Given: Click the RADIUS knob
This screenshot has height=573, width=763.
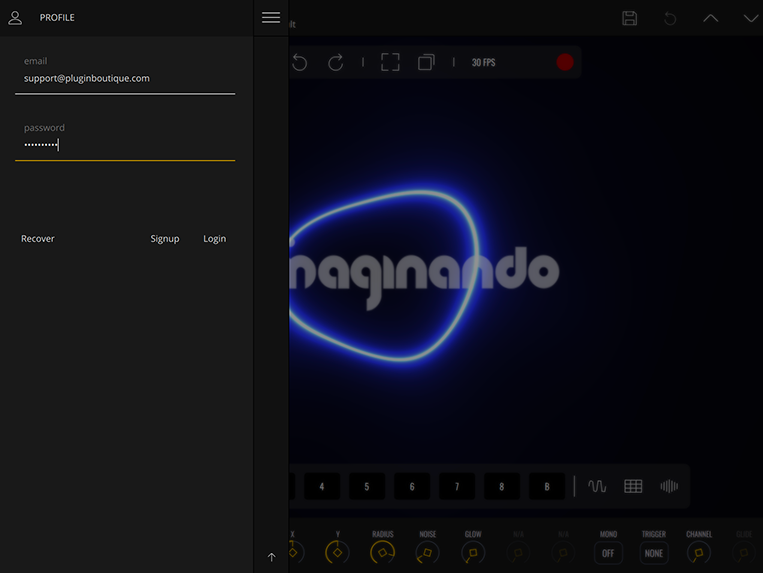Looking at the screenshot, I should [382, 552].
